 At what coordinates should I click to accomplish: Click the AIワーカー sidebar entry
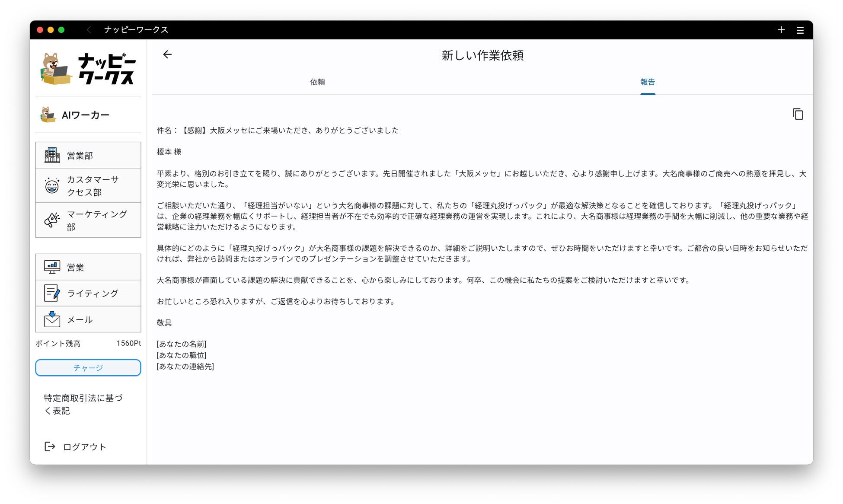point(86,115)
